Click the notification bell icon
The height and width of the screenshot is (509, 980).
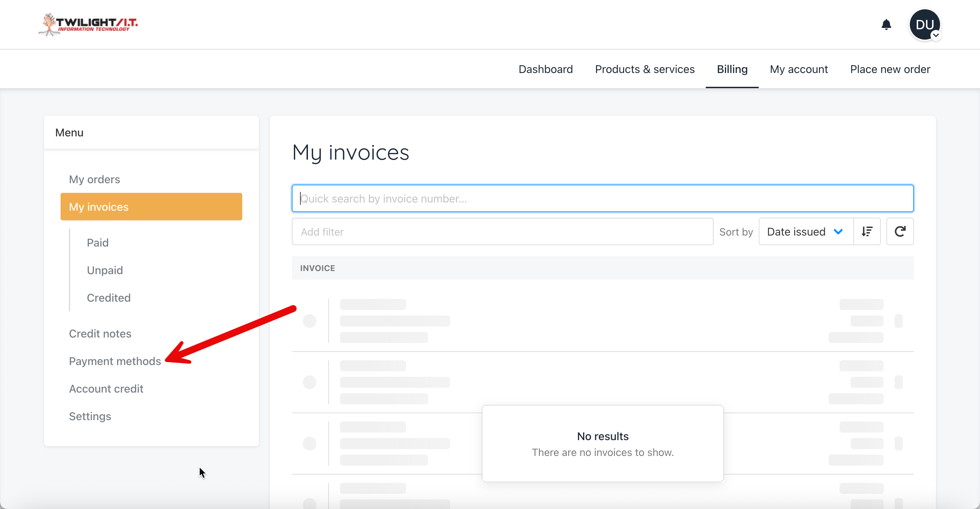[886, 25]
